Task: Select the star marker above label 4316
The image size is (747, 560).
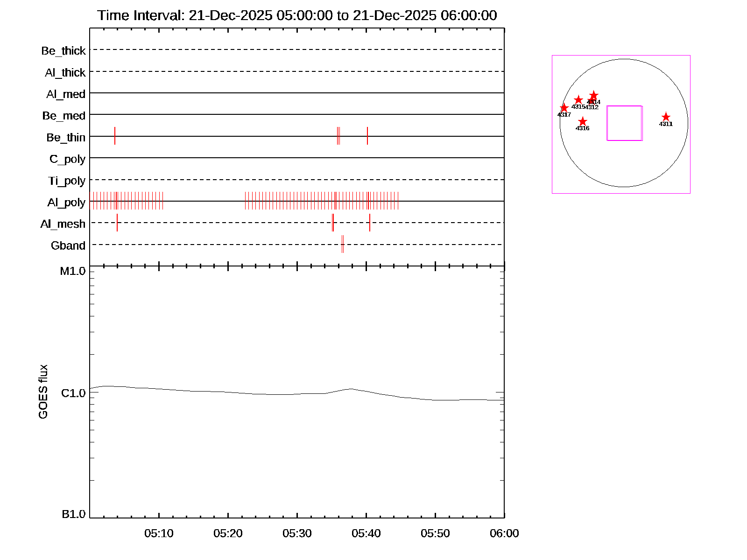Action: [x=582, y=122]
